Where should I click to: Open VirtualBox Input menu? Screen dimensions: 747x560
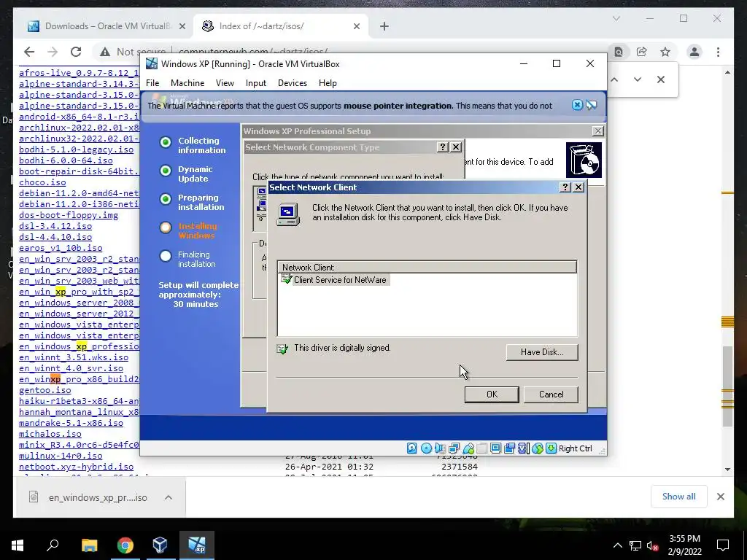tap(256, 83)
